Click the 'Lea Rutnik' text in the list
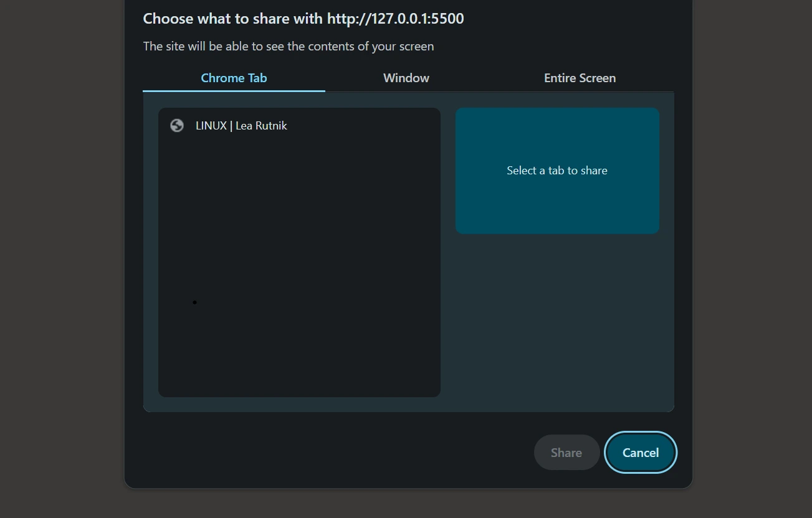The width and height of the screenshot is (812, 518). [261, 126]
